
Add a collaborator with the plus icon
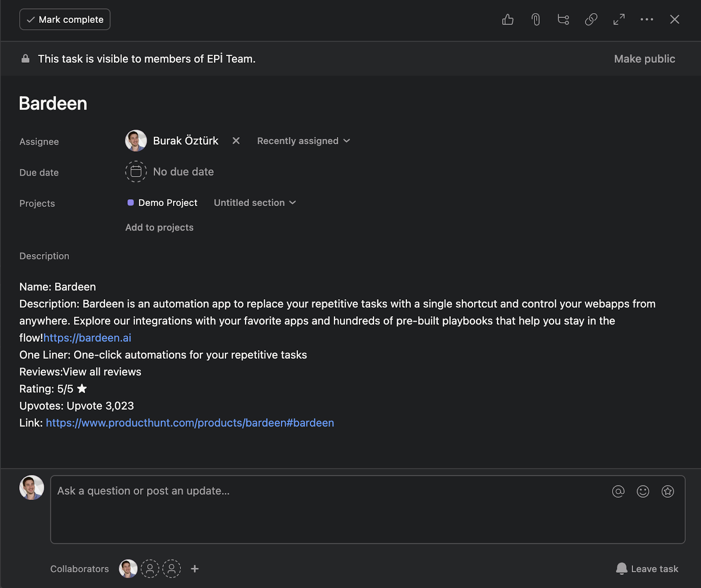pyautogui.click(x=194, y=569)
